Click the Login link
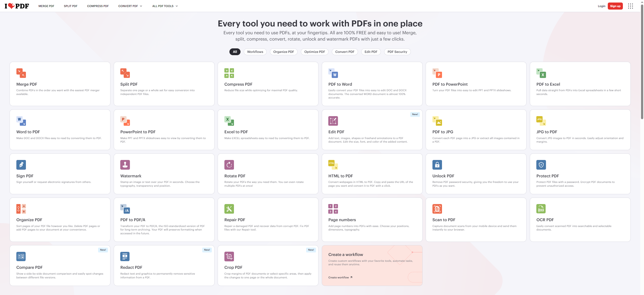 [x=601, y=6]
